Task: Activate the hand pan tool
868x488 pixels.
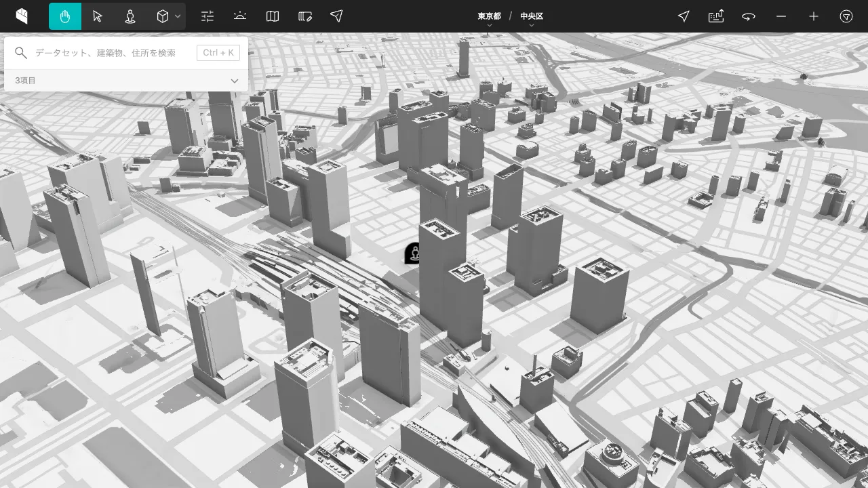Action: [x=64, y=16]
